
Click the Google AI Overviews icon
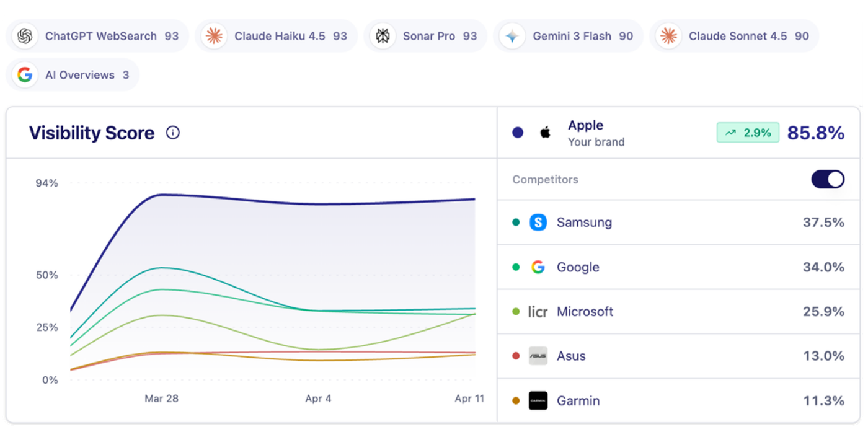(x=25, y=74)
